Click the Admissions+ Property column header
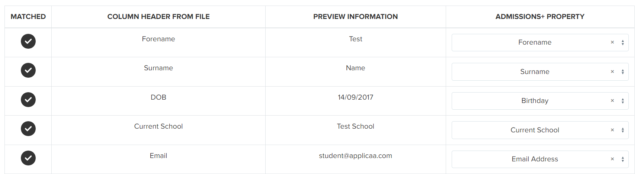The image size is (644, 174). pos(540,17)
